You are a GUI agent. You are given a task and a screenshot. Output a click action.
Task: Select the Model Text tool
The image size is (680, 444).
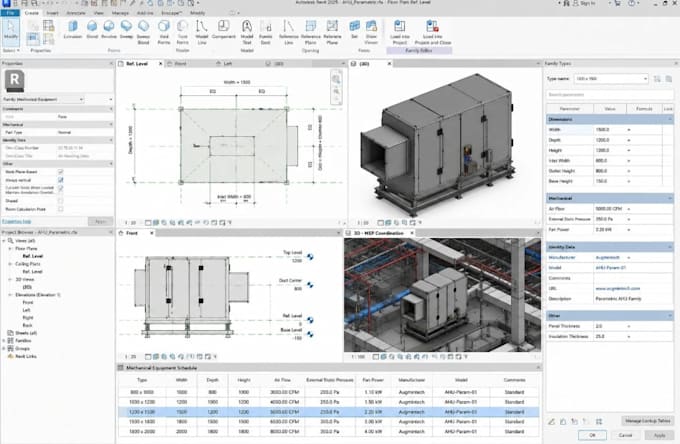click(247, 33)
